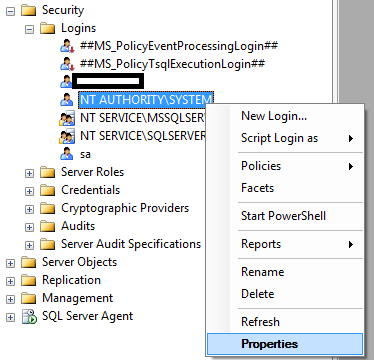
Task: Select Facets in the context menu
Action: point(284,188)
